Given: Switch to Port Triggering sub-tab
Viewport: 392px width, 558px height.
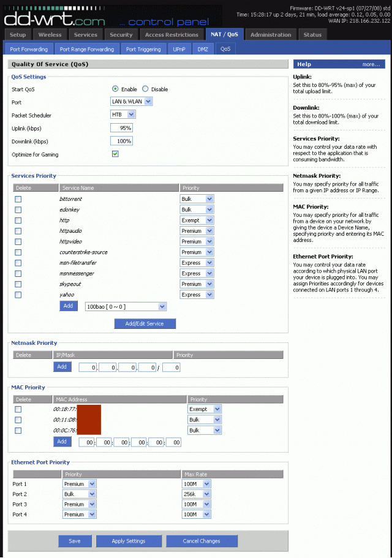Looking at the screenshot, I should tap(143, 49).
